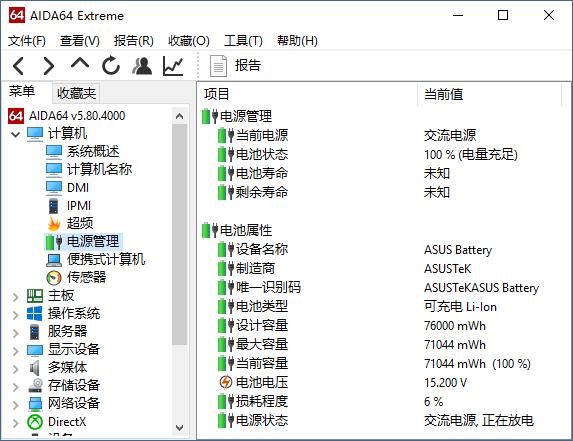Viewport: 573px width, 441px height.
Task: Open the 报告(R) menu
Action: pyautogui.click(x=134, y=41)
